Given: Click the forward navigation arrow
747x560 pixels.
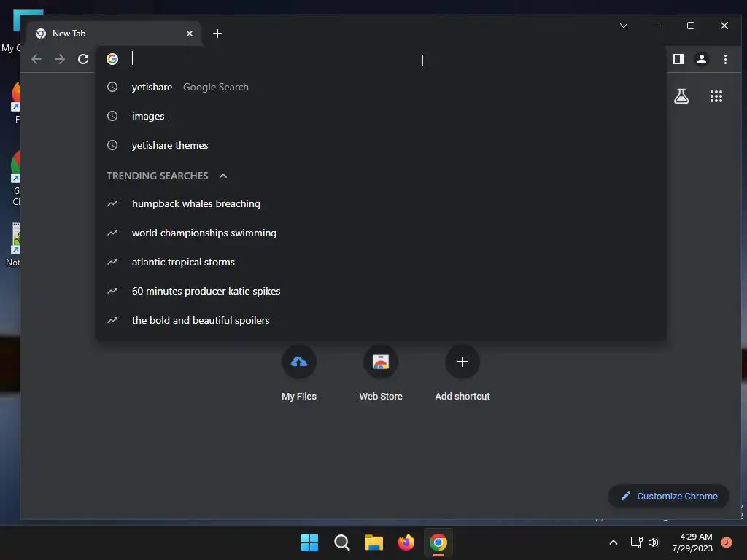Looking at the screenshot, I should (x=60, y=59).
